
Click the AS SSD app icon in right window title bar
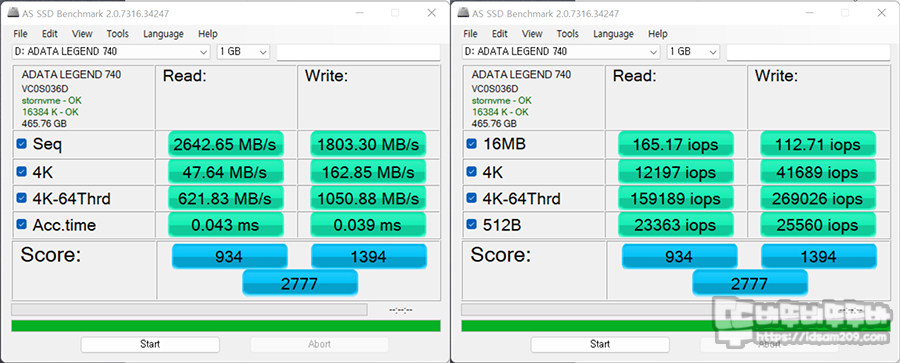click(x=463, y=13)
